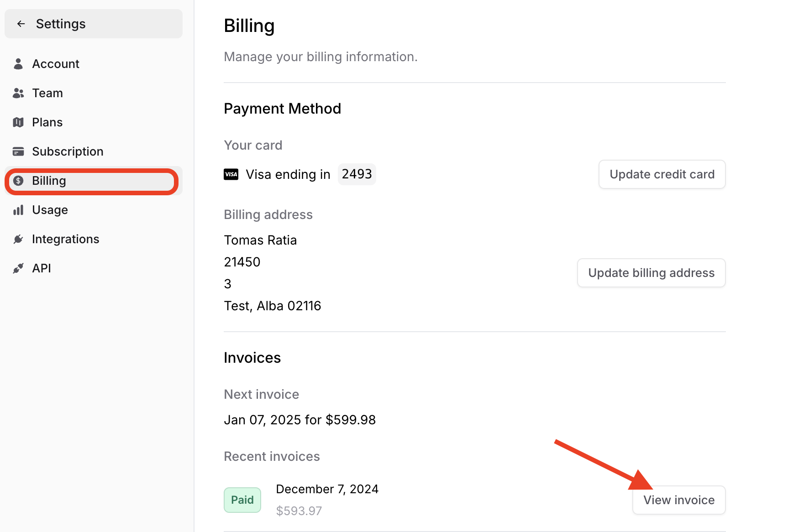Image resolution: width=809 pixels, height=532 pixels.
Task: Navigate to Subscription settings
Action: pyautogui.click(x=68, y=151)
